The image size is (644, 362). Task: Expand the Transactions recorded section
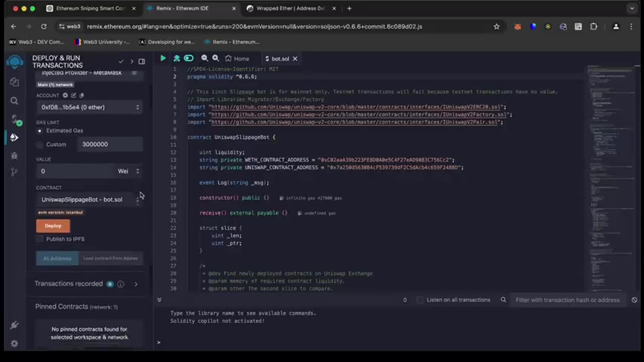pyautogui.click(x=136, y=284)
